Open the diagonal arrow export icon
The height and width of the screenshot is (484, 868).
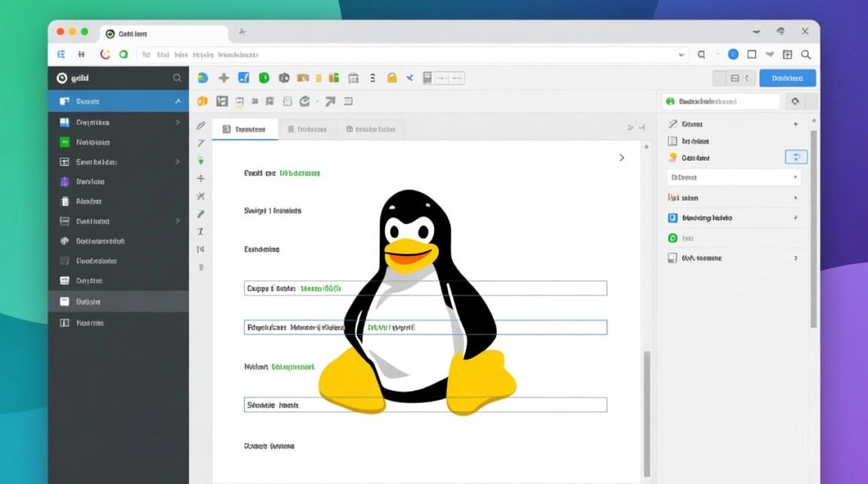pyautogui.click(x=329, y=101)
